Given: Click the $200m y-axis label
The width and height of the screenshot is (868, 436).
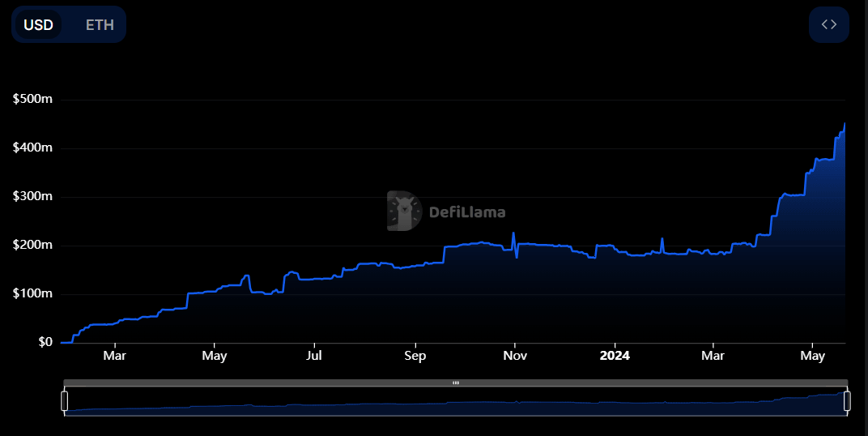Looking at the screenshot, I should click(32, 245).
